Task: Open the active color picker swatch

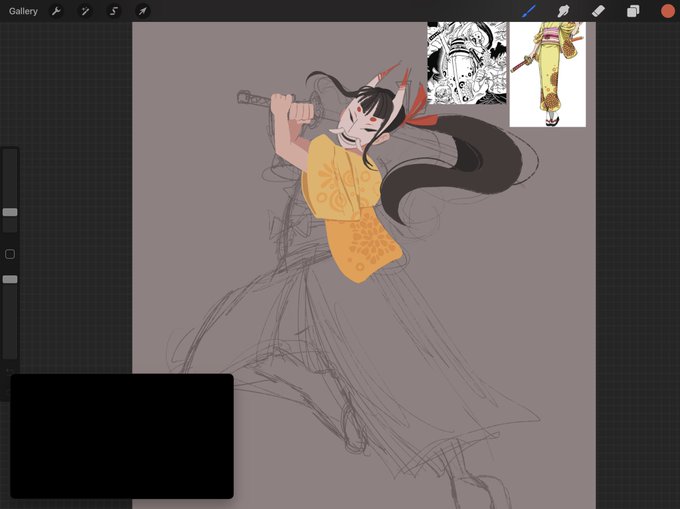Action: click(667, 11)
